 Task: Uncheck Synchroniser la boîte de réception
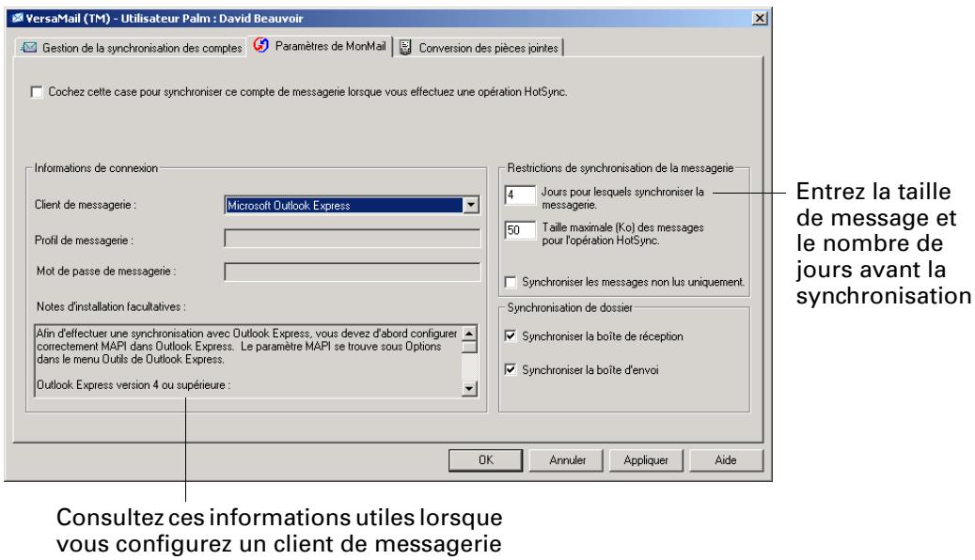pyautogui.click(x=511, y=336)
